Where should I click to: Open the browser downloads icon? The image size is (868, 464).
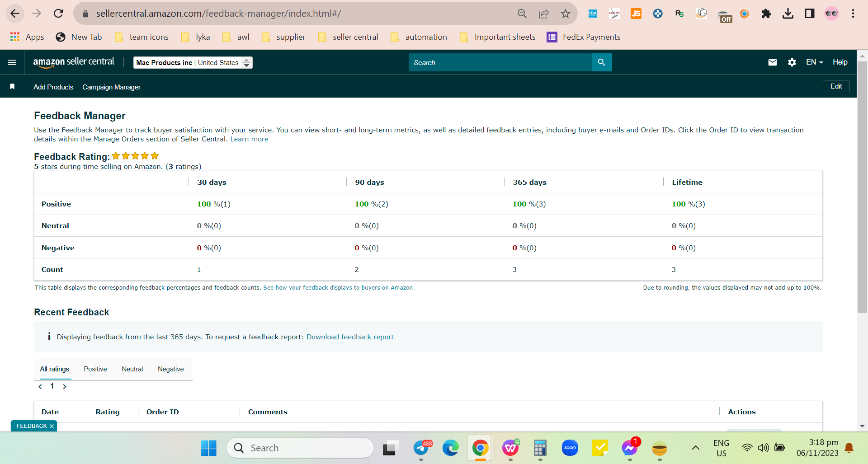[788, 14]
